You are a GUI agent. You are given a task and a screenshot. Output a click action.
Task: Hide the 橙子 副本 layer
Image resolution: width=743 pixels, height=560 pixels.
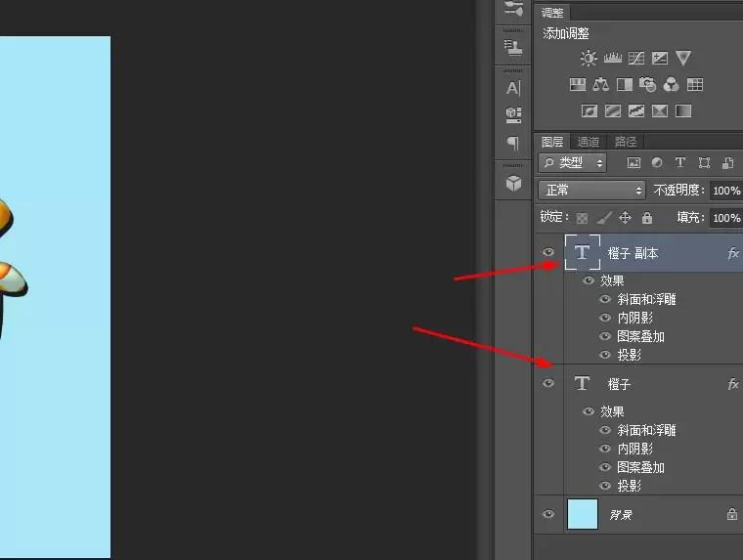548,252
